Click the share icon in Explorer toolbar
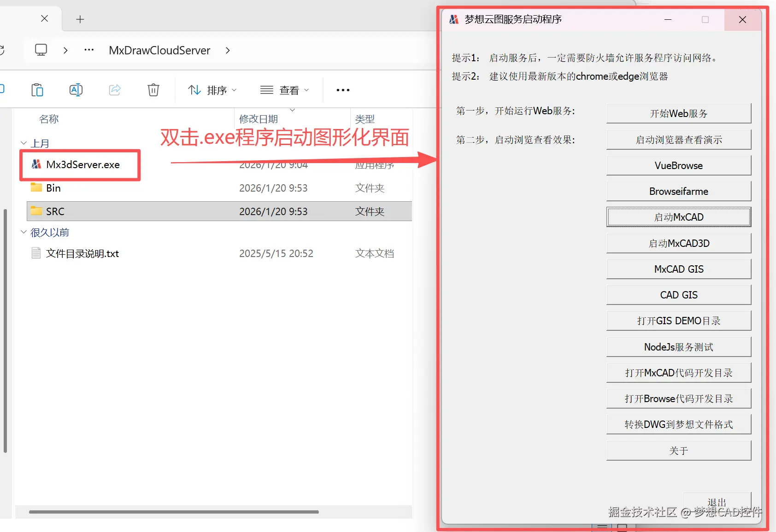 pos(115,90)
